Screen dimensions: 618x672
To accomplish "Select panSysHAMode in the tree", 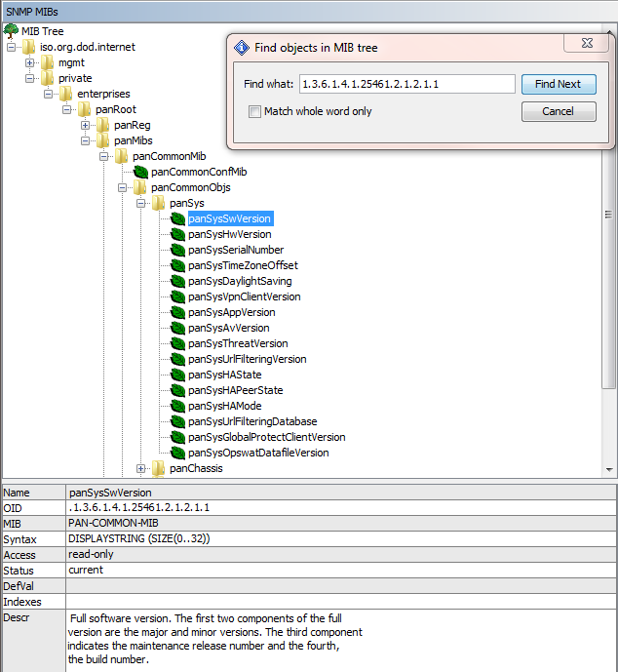I will point(225,406).
